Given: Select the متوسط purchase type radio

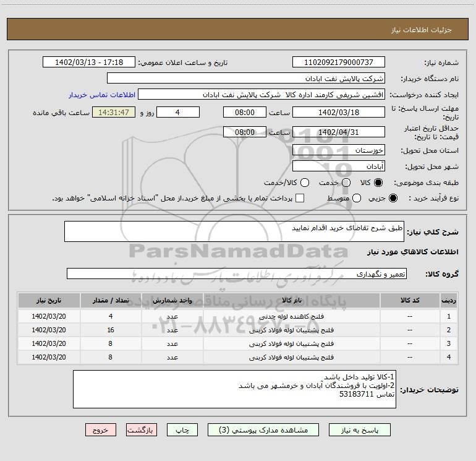Looking at the screenshot, I should (357, 198).
